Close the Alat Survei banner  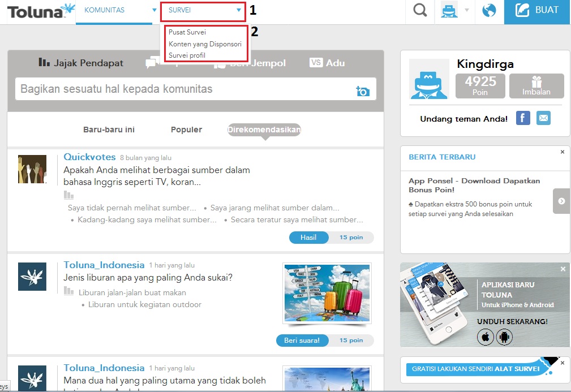point(563,363)
